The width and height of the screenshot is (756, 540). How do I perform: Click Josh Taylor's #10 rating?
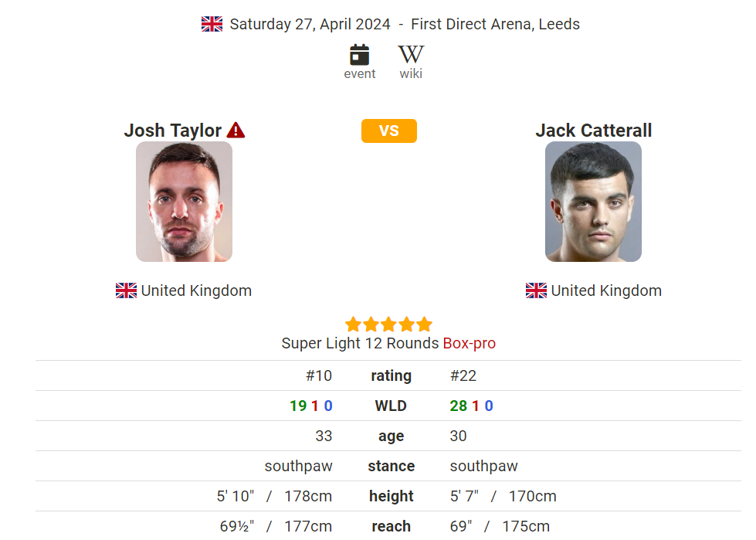pos(319,375)
